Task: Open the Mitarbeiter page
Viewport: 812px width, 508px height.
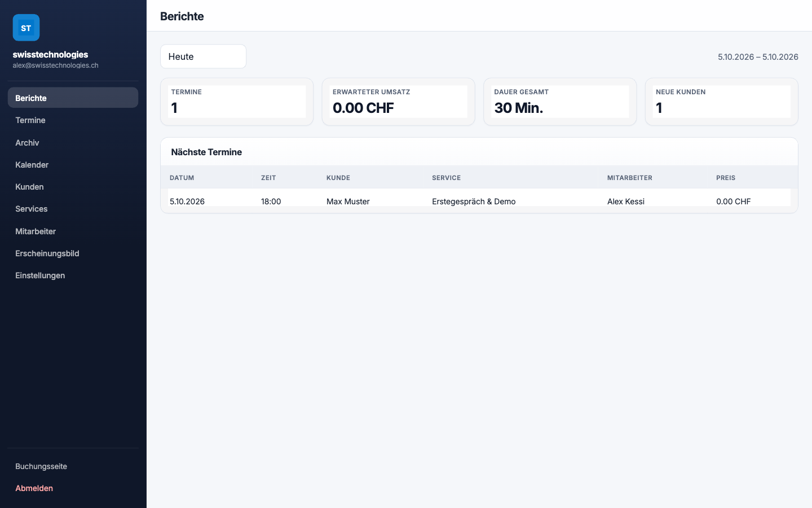Action: (x=73, y=231)
